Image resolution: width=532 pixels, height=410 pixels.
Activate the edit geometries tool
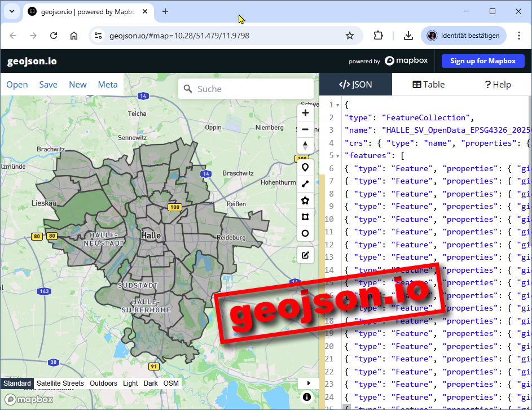click(x=305, y=255)
